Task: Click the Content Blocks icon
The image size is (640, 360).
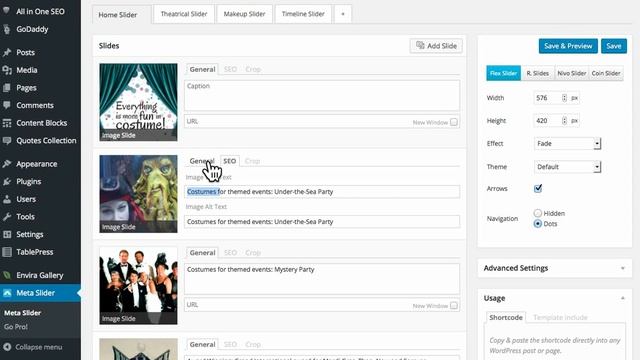Action: [x=7, y=123]
